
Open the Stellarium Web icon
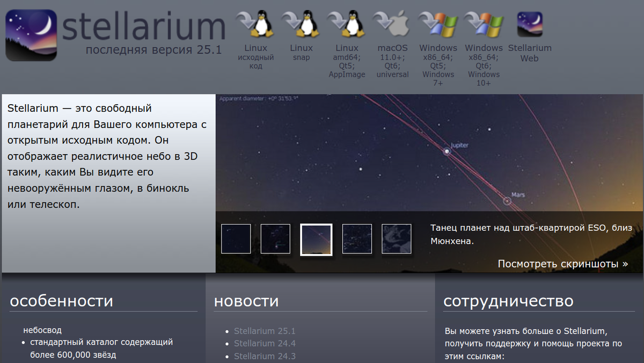point(530,25)
